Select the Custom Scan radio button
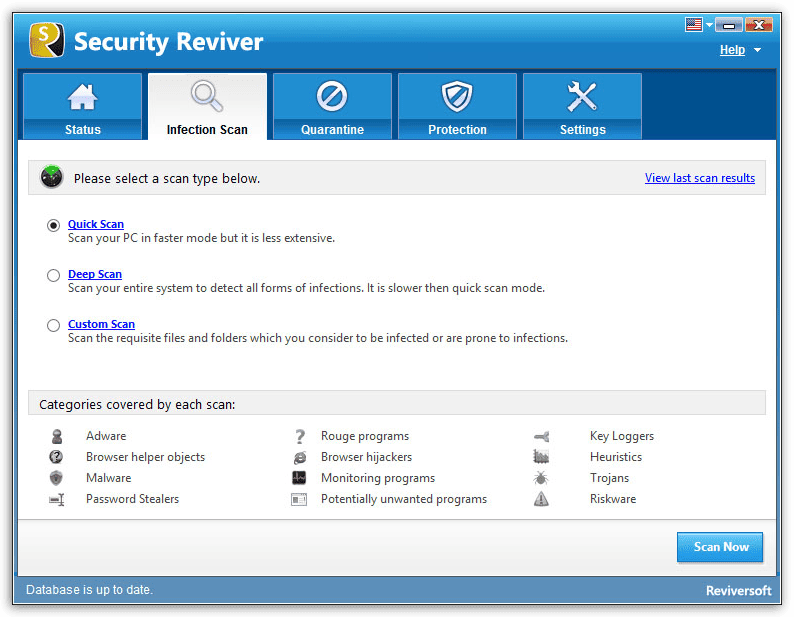 [x=53, y=325]
